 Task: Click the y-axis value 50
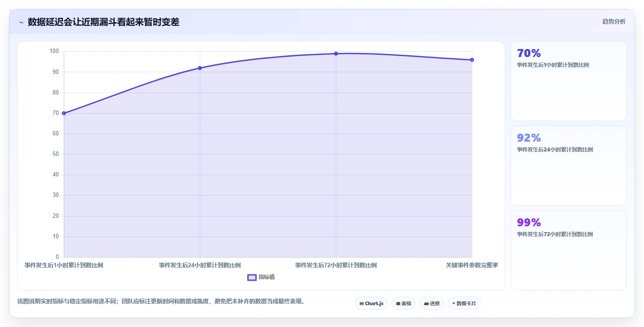tap(56, 154)
